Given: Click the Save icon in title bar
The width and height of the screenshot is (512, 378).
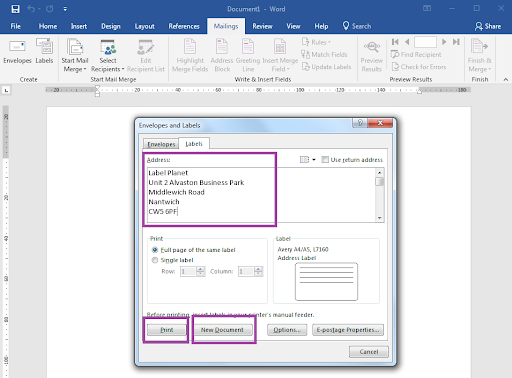Looking at the screenshot, I should point(15,9).
